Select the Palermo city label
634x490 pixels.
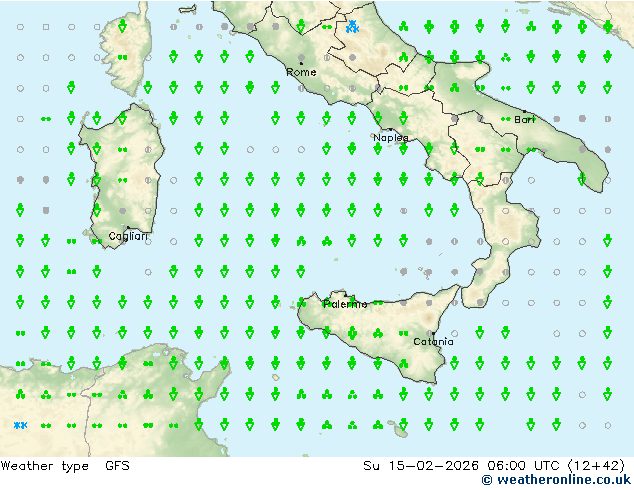pos(345,304)
